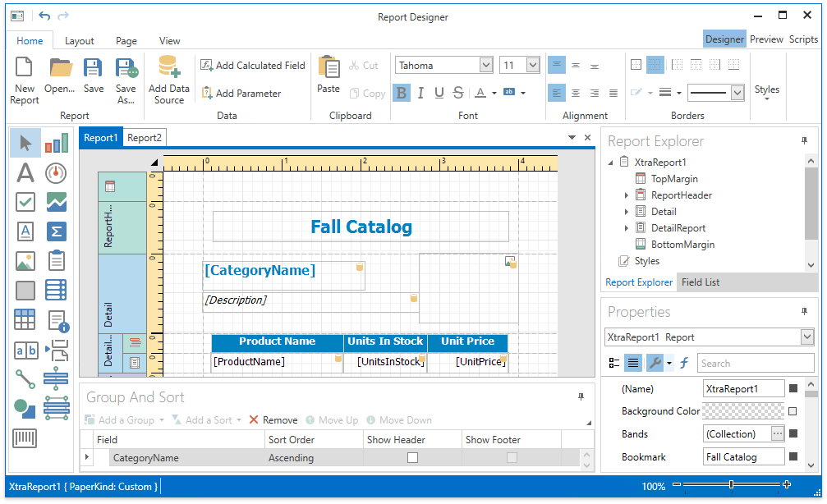Toggle the Background Color property marker checkbox
The height and width of the screenshot is (504, 827).
[x=793, y=411]
